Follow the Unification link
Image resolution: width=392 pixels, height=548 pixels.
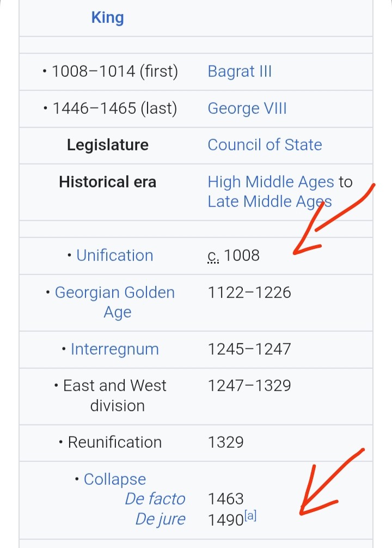[x=114, y=255]
